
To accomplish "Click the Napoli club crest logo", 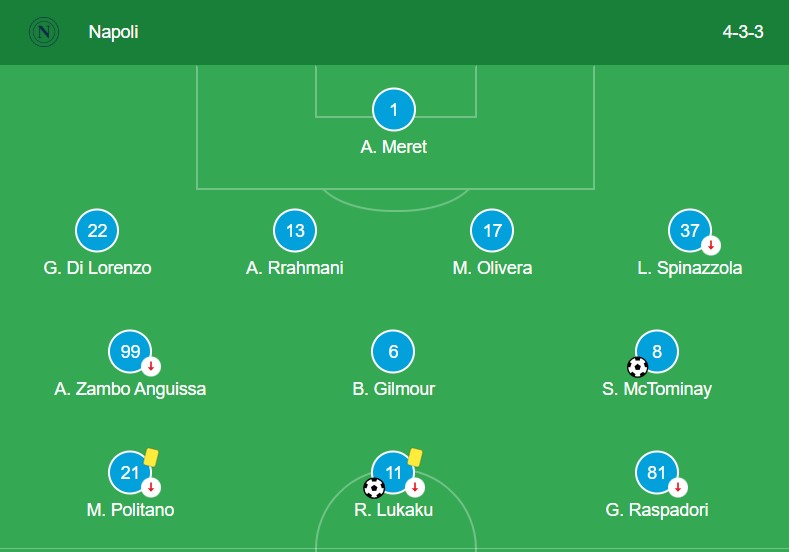I will [x=44, y=32].
